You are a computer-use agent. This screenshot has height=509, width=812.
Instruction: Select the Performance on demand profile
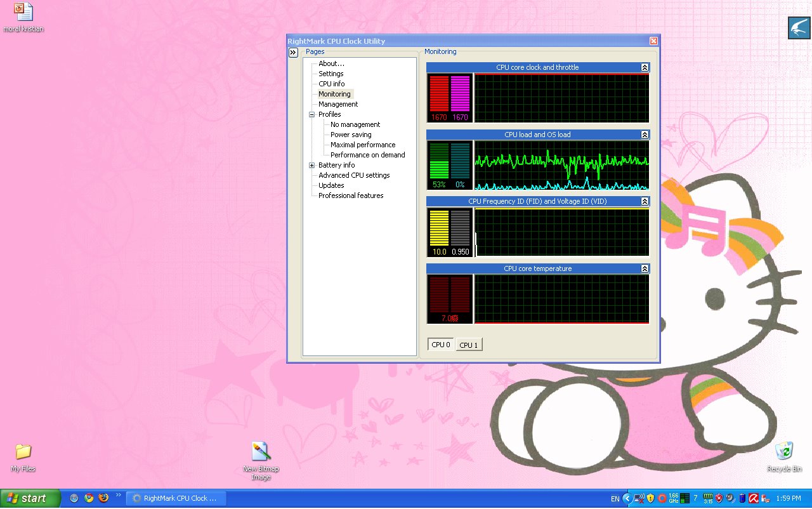[x=367, y=155]
